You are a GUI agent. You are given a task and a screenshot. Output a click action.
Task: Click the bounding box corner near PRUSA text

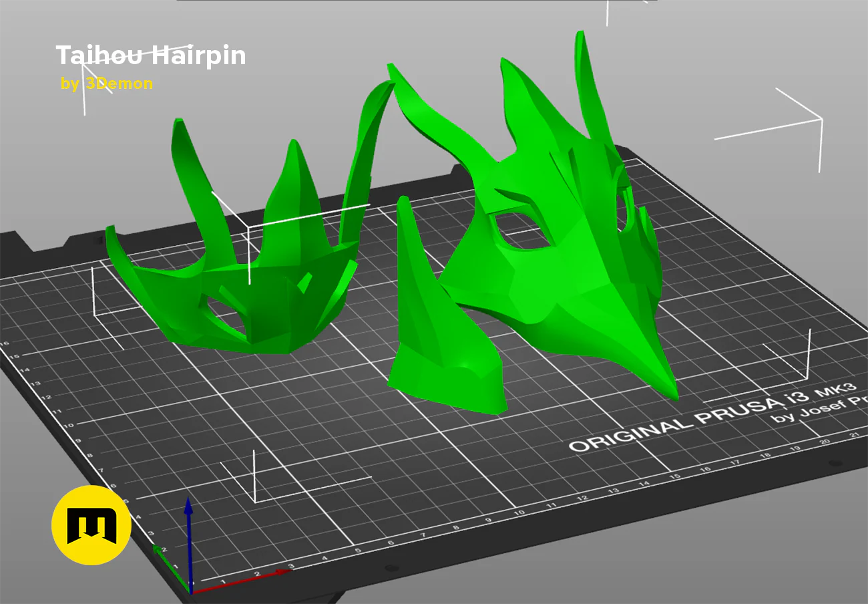pyautogui.click(x=807, y=375)
